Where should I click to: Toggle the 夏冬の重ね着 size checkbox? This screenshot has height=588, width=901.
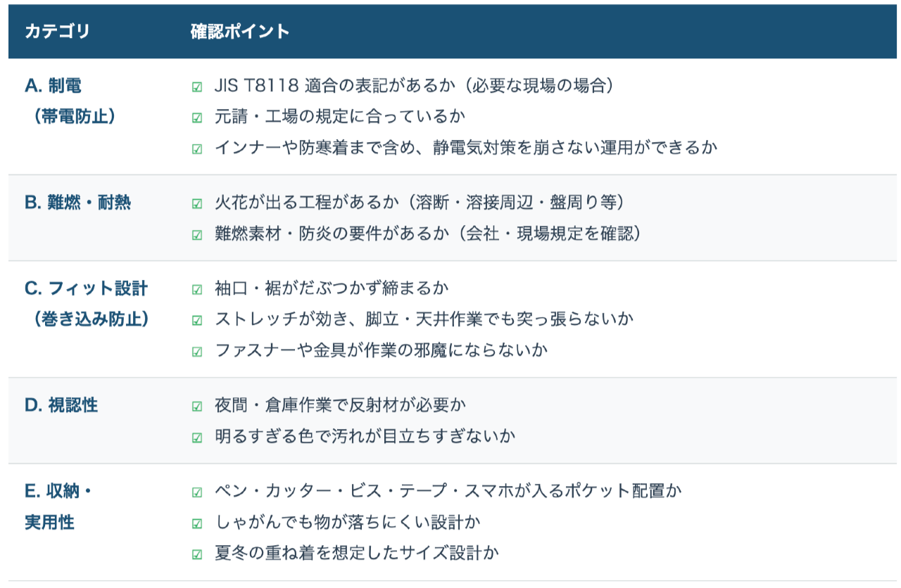(197, 554)
